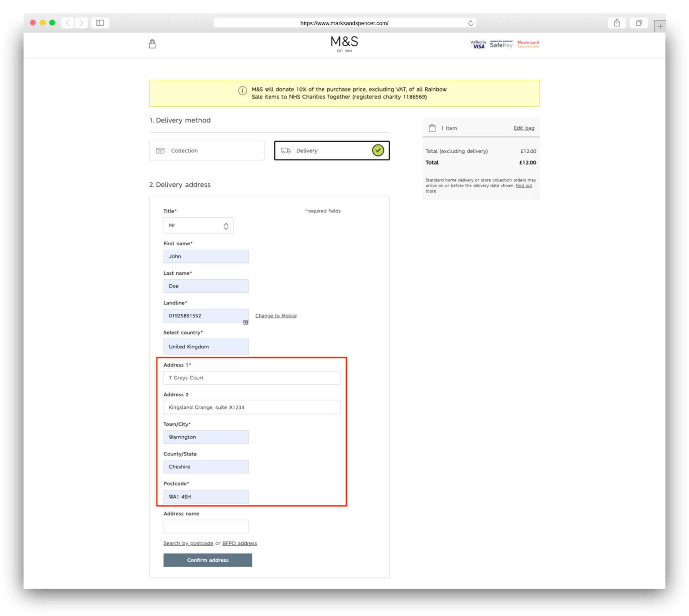Click the green checkmark on Delivery
The width and height of the screenshot is (689, 616).
[378, 151]
